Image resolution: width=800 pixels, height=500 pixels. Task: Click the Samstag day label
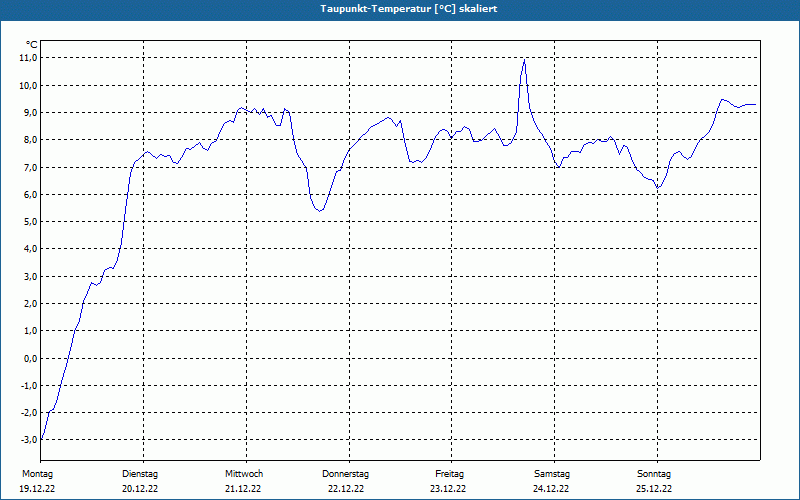pyautogui.click(x=552, y=474)
